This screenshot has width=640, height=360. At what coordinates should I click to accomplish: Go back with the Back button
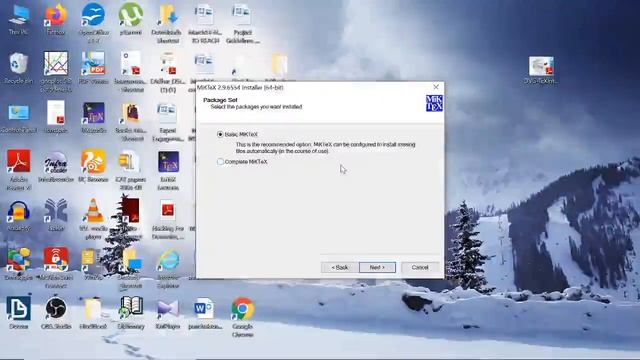click(340, 267)
